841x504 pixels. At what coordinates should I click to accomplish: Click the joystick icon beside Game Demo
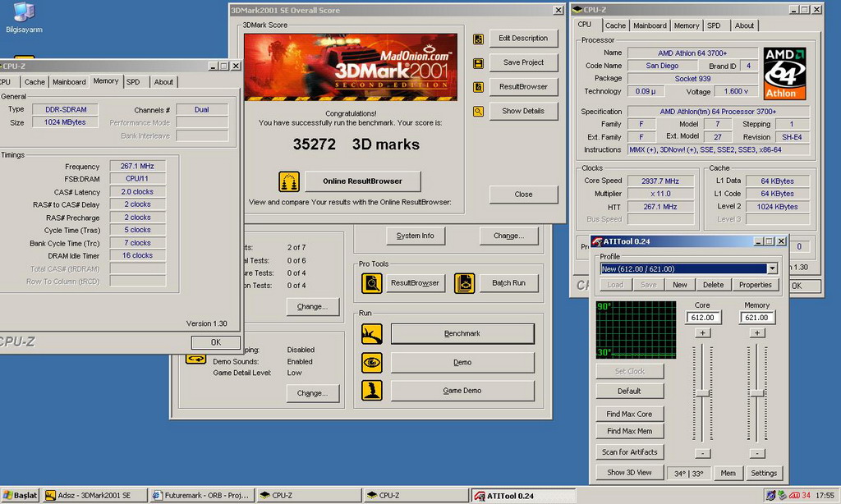(372, 391)
